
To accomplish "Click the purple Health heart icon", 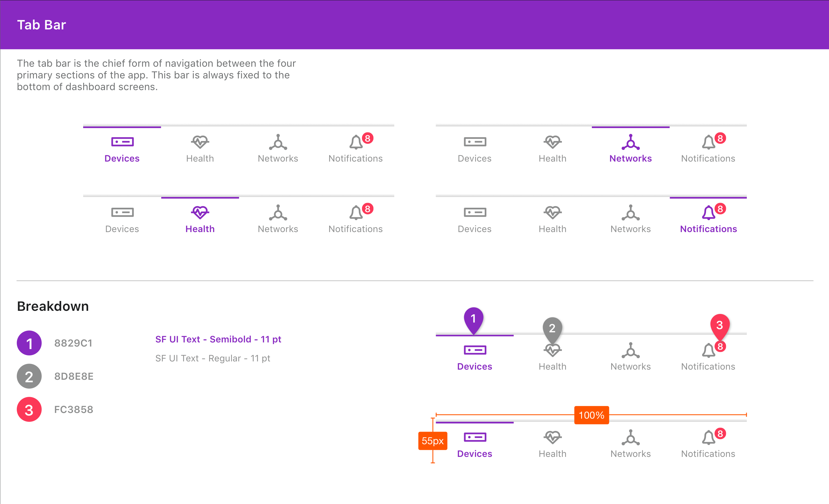I will (x=200, y=212).
